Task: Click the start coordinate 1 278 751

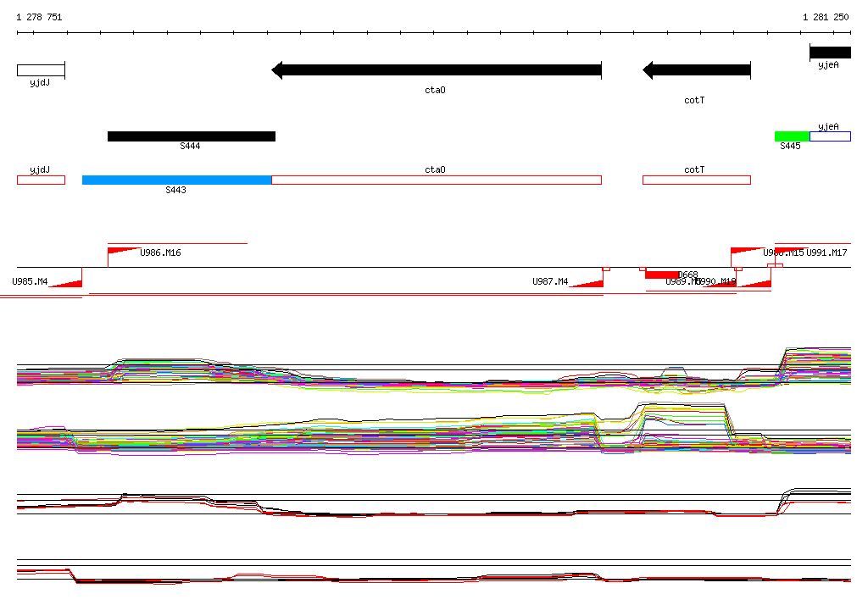Action: 39,17
